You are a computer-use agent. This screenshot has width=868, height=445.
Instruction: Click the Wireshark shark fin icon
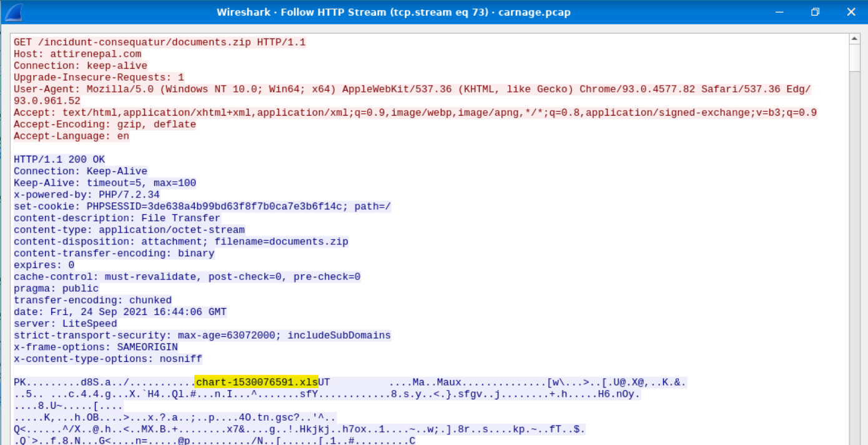click(14, 12)
